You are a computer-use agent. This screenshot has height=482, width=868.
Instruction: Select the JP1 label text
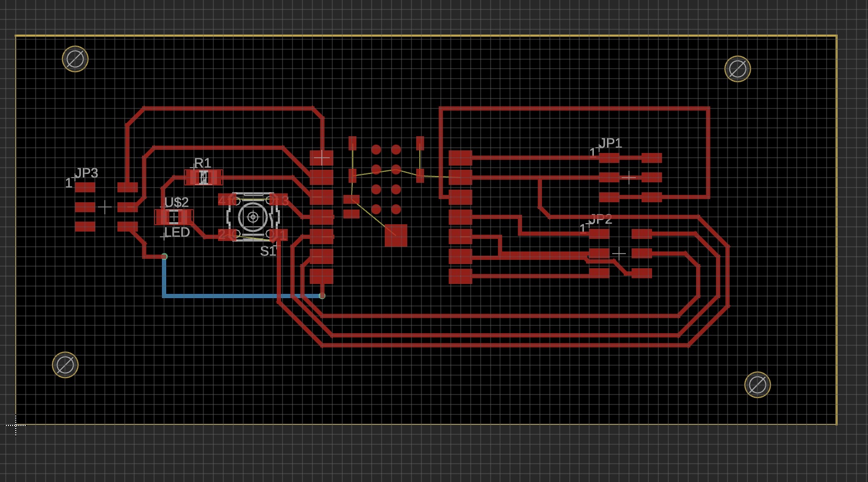pos(610,143)
